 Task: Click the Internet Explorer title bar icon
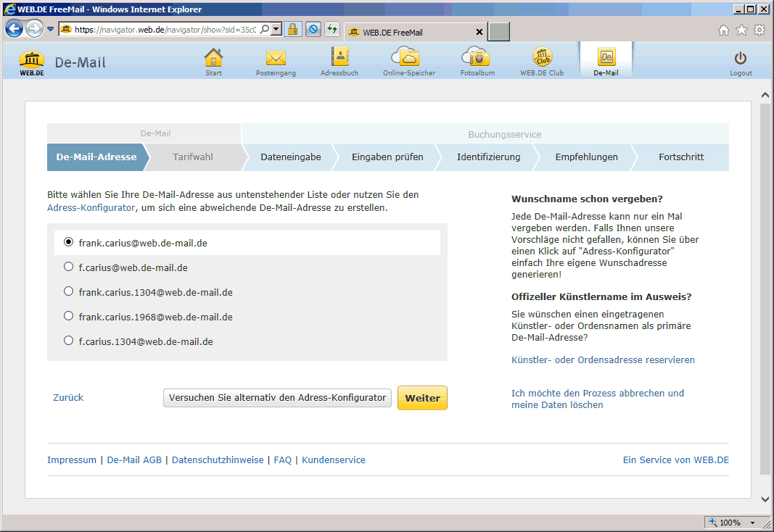tap(9, 9)
